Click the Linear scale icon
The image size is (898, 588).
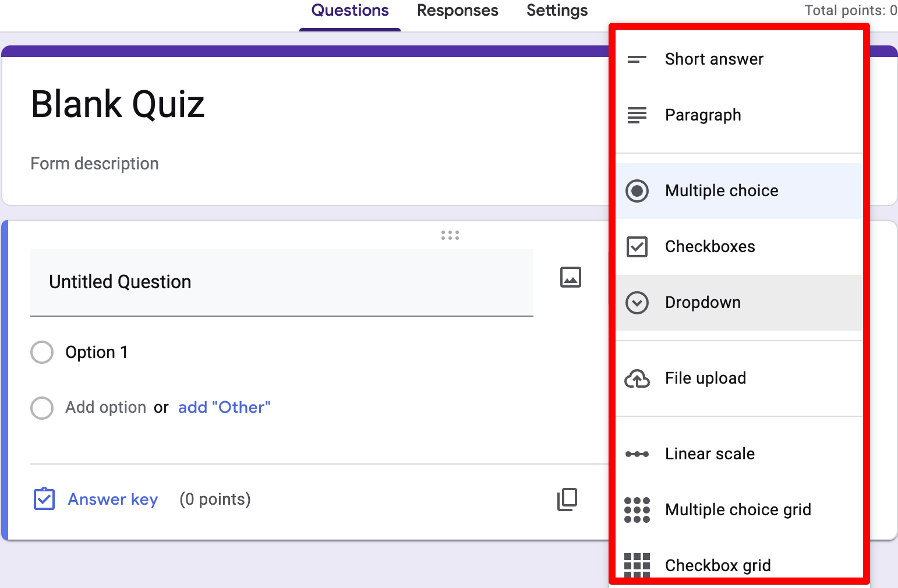(637, 454)
